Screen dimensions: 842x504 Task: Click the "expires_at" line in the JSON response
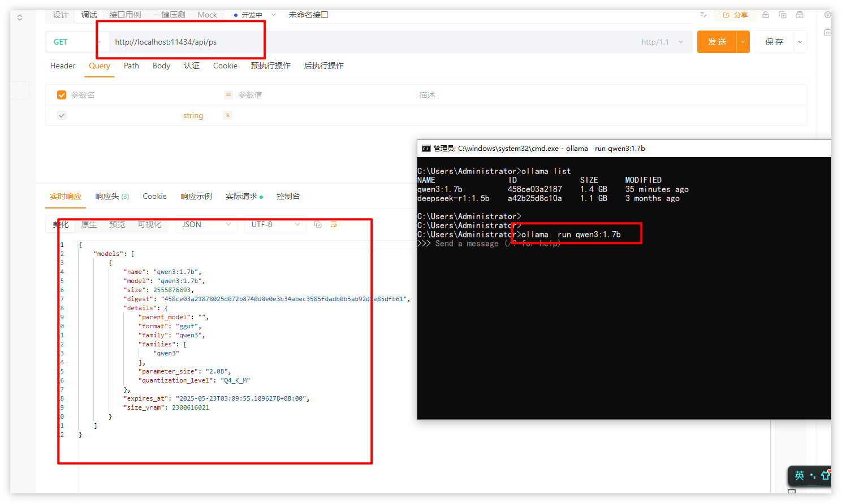[217, 398]
